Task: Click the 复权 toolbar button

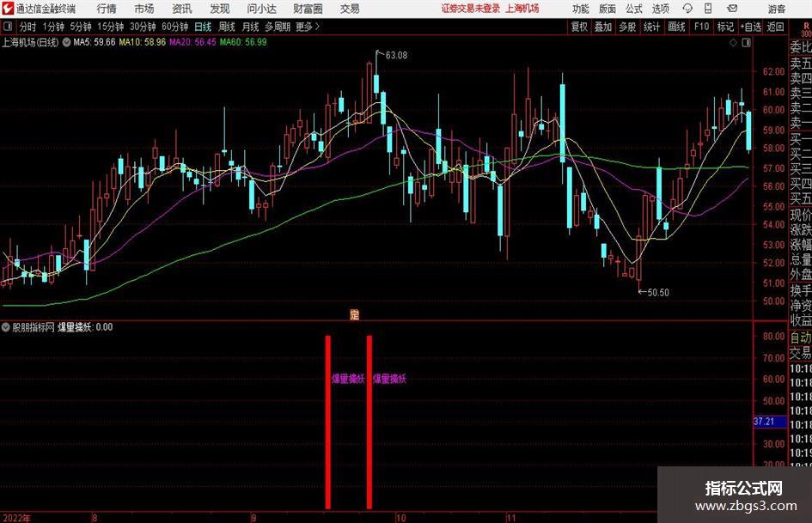Action: coord(579,27)
